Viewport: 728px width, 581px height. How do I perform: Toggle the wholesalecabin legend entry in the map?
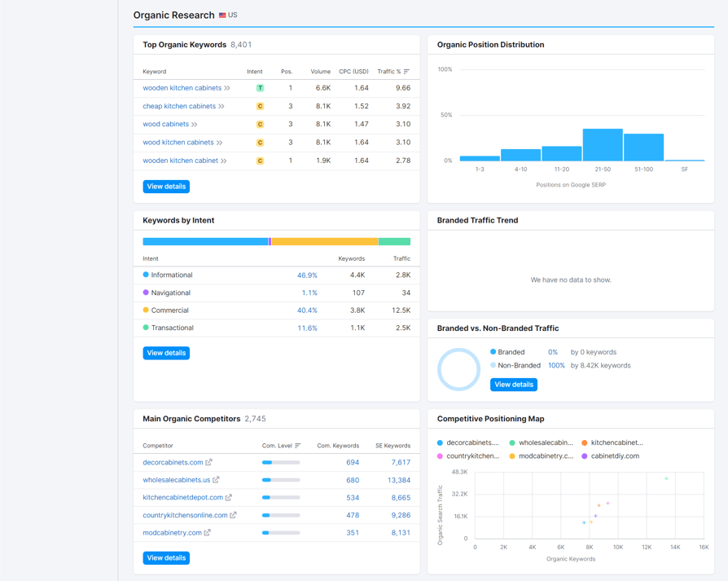(541, 442)
